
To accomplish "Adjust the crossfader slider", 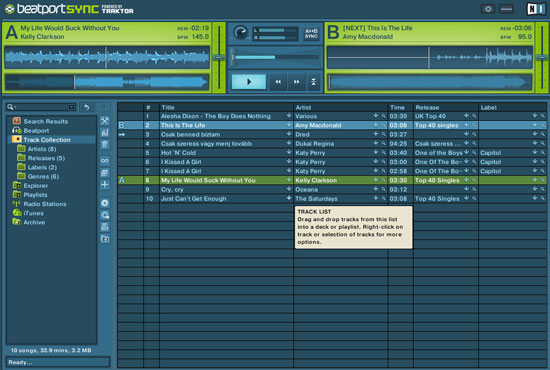I will (275, 57).
